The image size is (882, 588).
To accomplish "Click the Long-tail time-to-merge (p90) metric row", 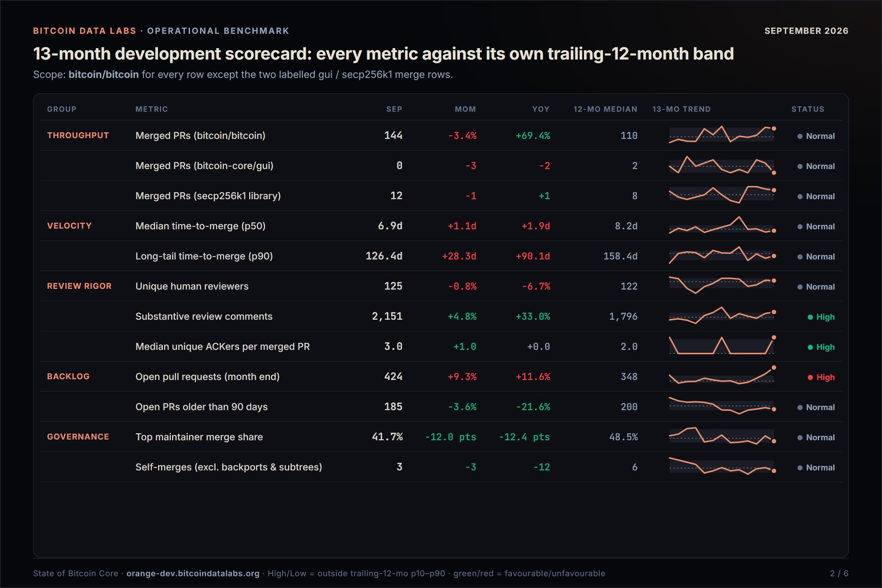I will (441, 256).
